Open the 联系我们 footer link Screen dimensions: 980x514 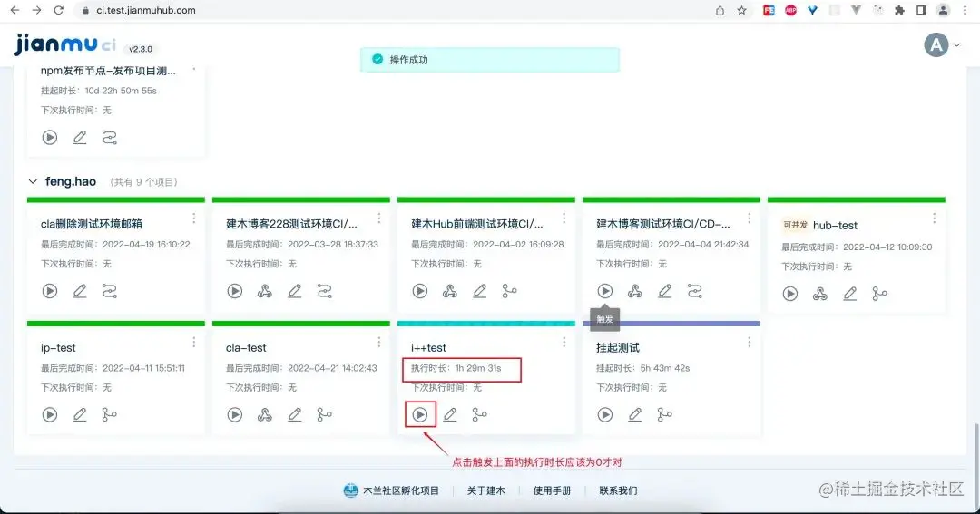(x=618, y=491)
